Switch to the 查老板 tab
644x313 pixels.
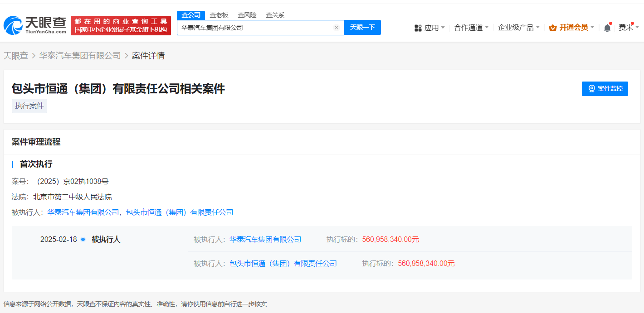click(219, 15)
